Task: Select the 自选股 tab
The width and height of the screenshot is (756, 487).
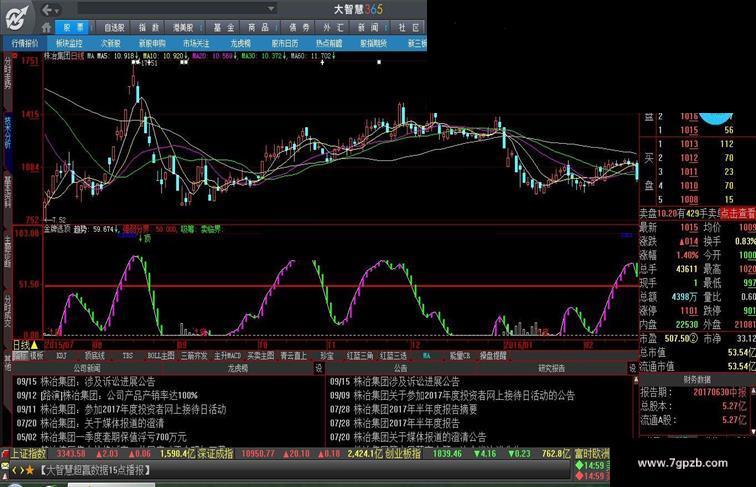Action: pos(114,27)
